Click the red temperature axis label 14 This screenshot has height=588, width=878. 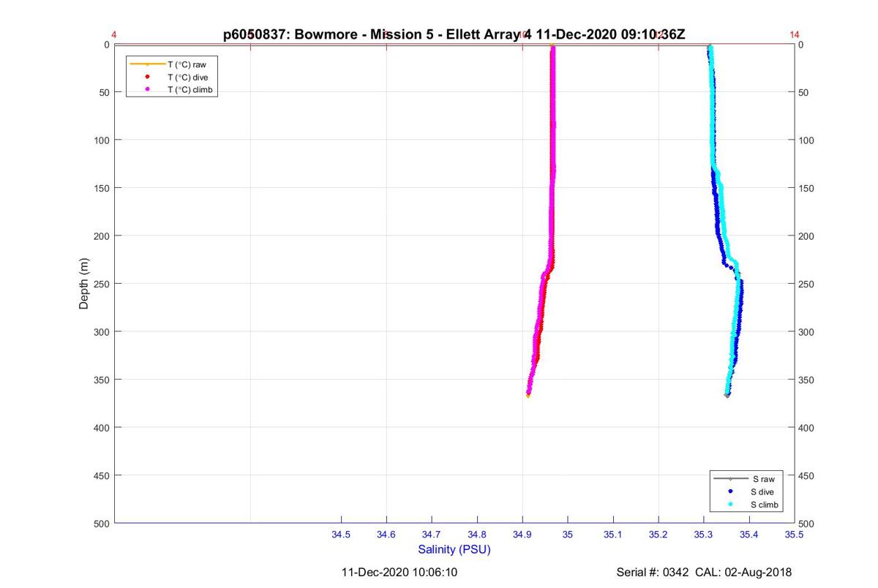(x=795, y=34)
